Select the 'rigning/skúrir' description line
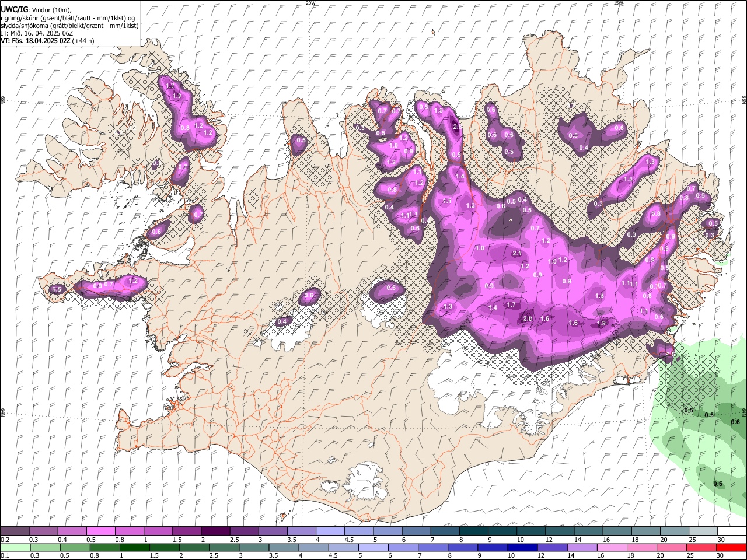The width and height of the screenshot is (747, 560). tap(68, 18)
